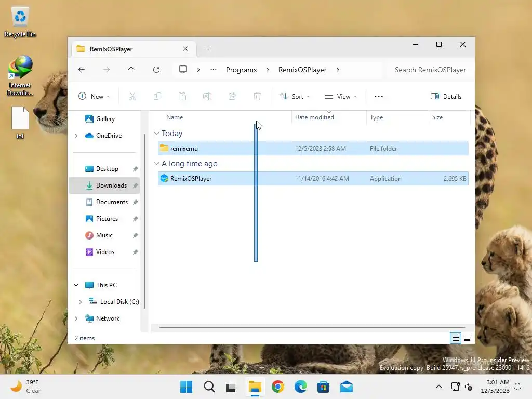This screenshot has width=532, height=399.
Task: Click the horizontal scrollbar in file list
Action: click(x=312, y=328)
